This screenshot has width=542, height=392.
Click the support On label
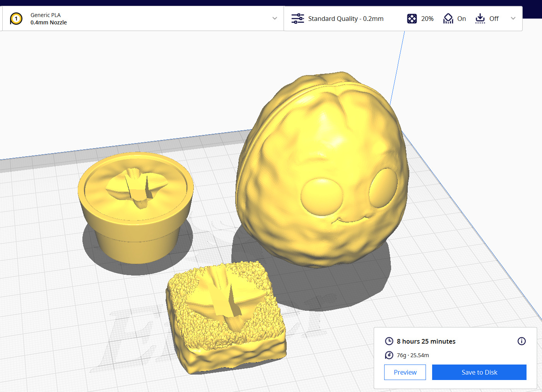[462, 19]
